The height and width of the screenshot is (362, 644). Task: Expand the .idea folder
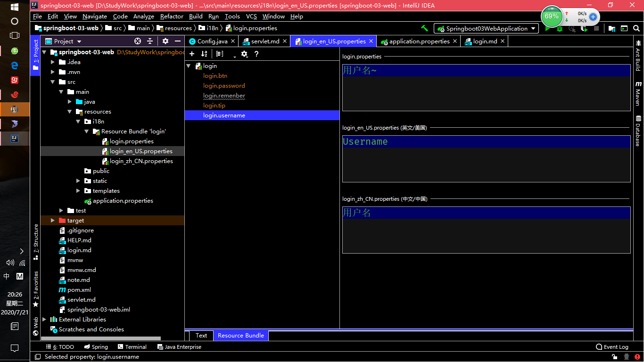pyautogui.click(x=53, y=62)
